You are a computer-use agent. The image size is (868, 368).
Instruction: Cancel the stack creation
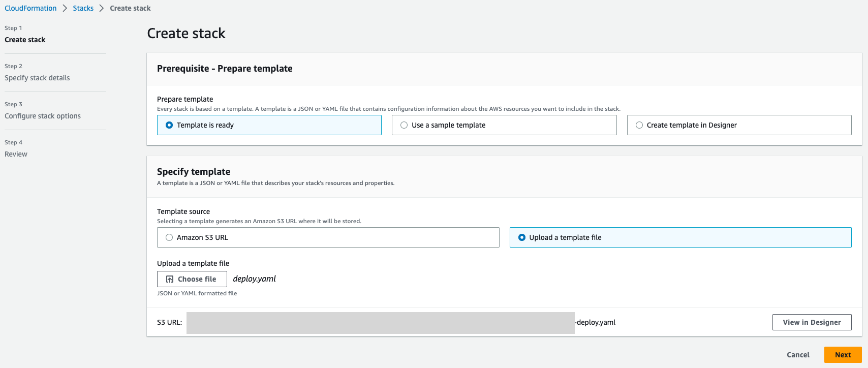(798, 355)
